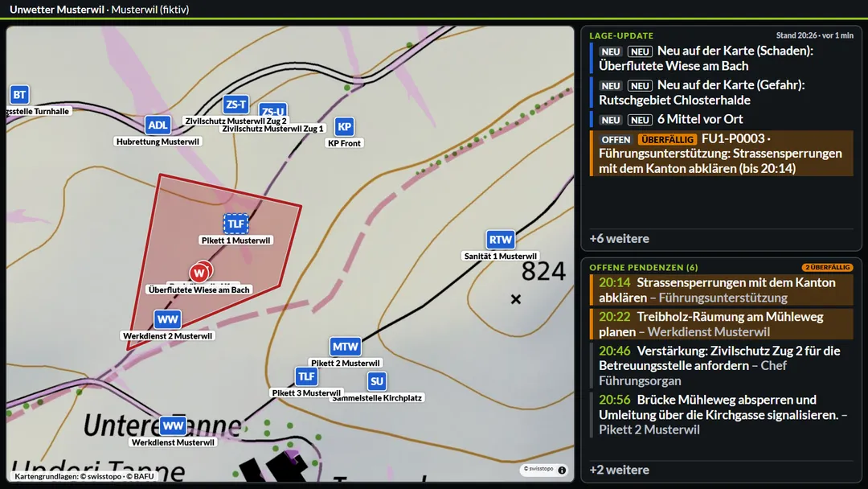868x489 pixels.
Task: Select the ZS-U Zivilschutz Zug 1 icon
Action: [x=273, y=111]
